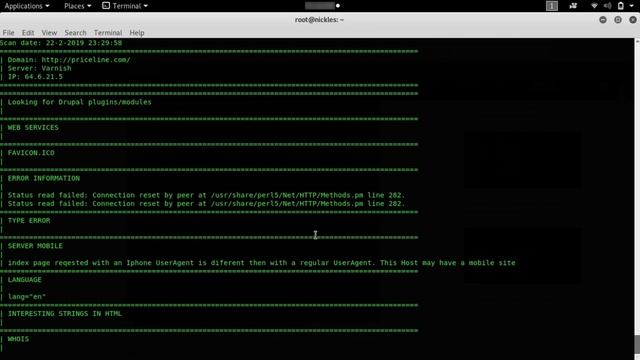Open the Search menu
640x360 pixels.
click(x=76, y=33)
